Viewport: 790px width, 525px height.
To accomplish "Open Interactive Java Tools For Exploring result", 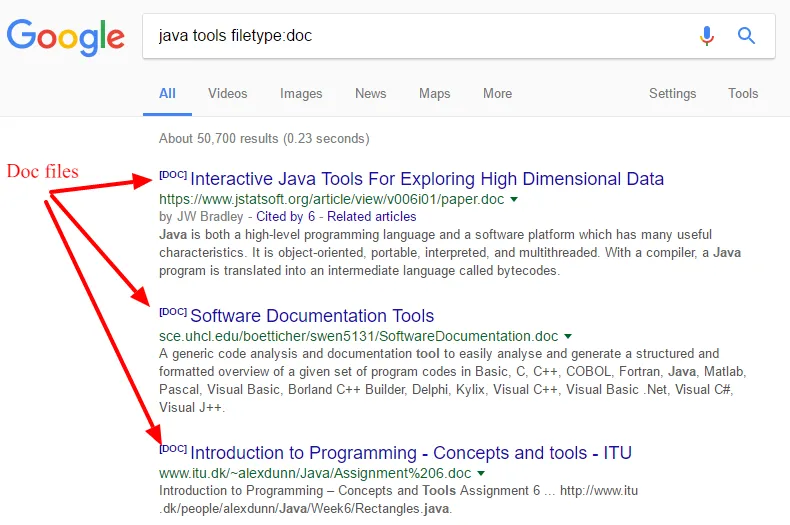I will [427, 179].
